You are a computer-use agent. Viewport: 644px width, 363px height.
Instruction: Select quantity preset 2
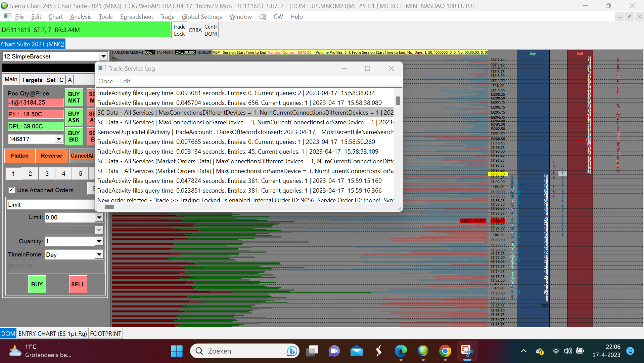click(x=30, y=174)
